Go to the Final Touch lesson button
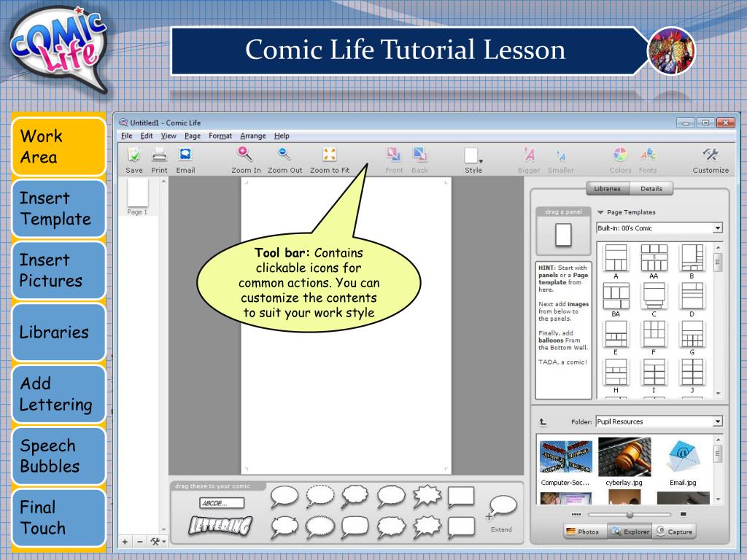 (58, 518)
